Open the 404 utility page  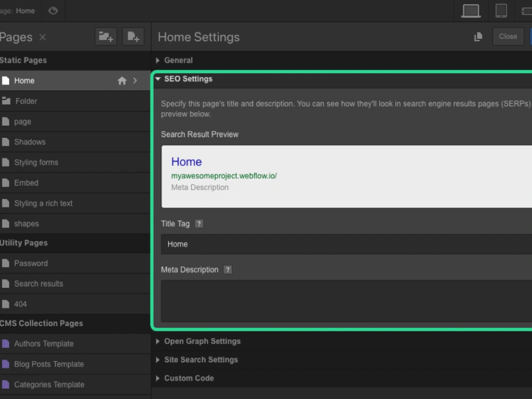[x=75, y=304]
